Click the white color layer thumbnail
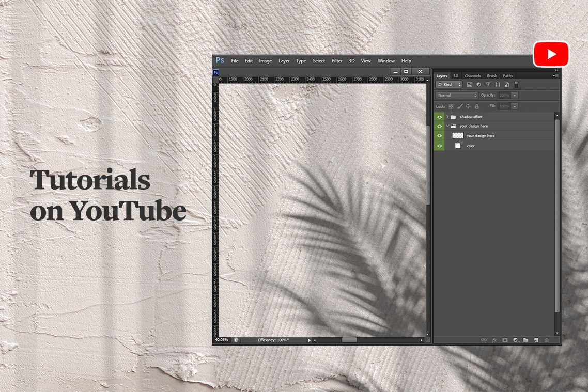 (x=458, y=146)
